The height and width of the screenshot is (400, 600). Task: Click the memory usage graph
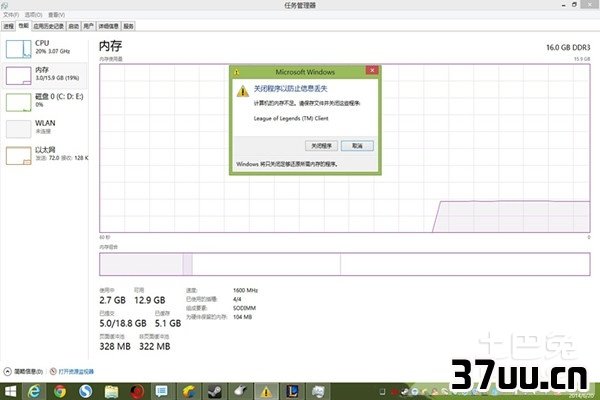[x=345, y=148]
